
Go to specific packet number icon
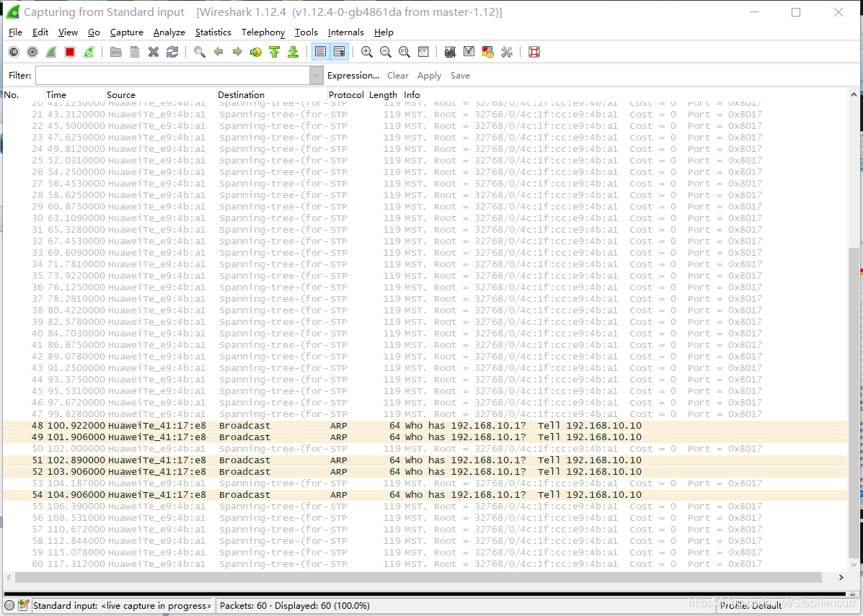[256, 52]
